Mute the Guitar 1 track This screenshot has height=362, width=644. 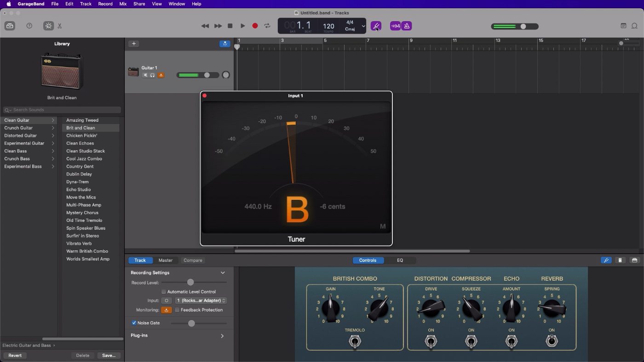point(145,75)
